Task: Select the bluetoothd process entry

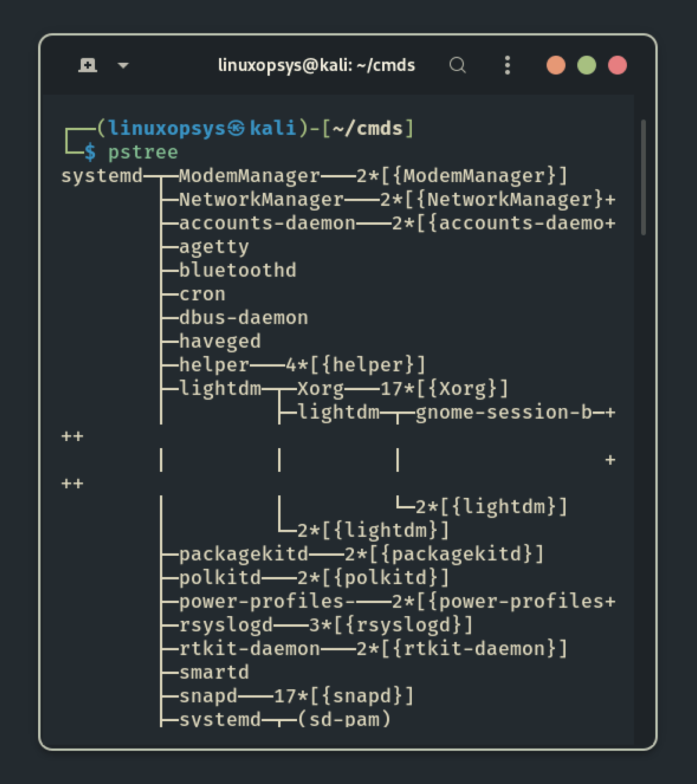Action: click(x=238, y=270)
